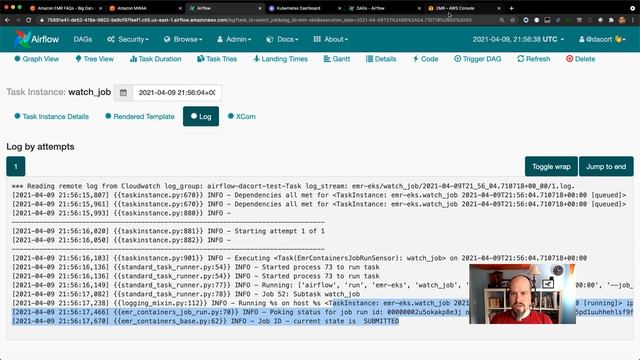640x360 pixels.
Task: Click the webcam video overlay
Action: pos(522,294)
